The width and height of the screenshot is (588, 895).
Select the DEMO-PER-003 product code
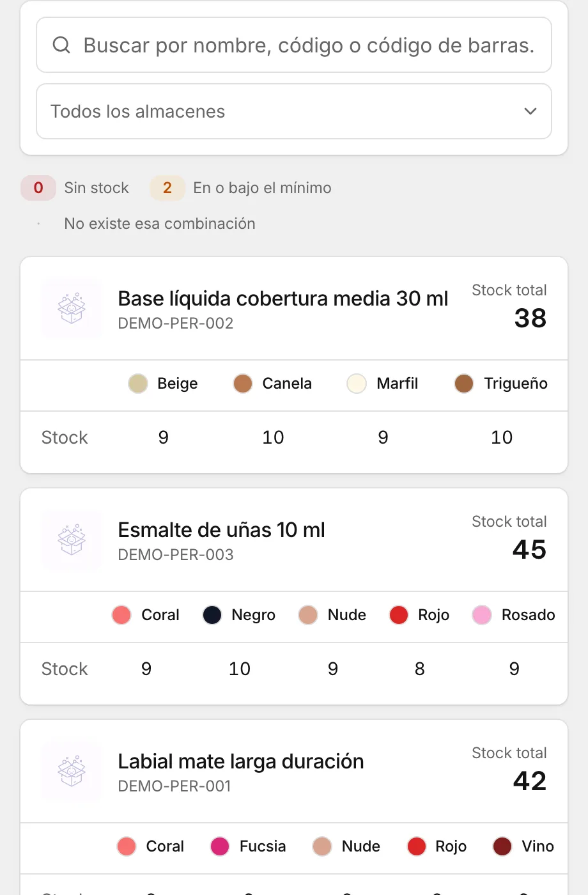click(x=176, y=555)
